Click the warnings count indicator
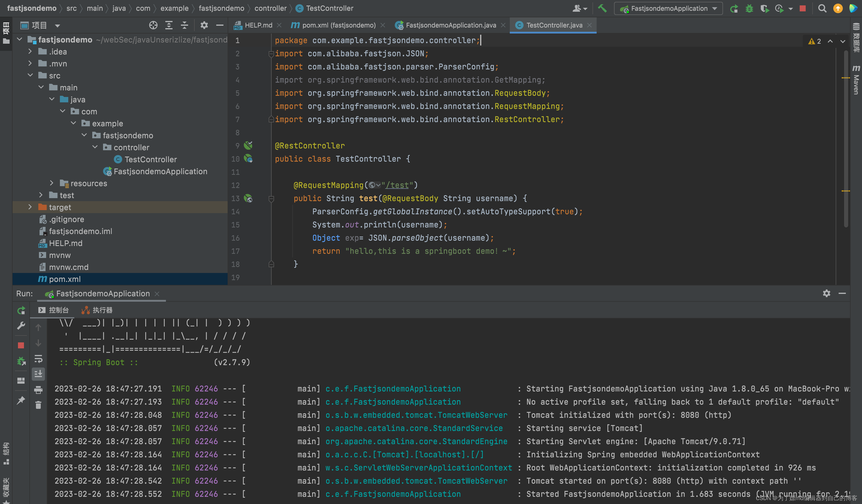The width and height of the screenshot is (862, 504). tap(815, 41)
